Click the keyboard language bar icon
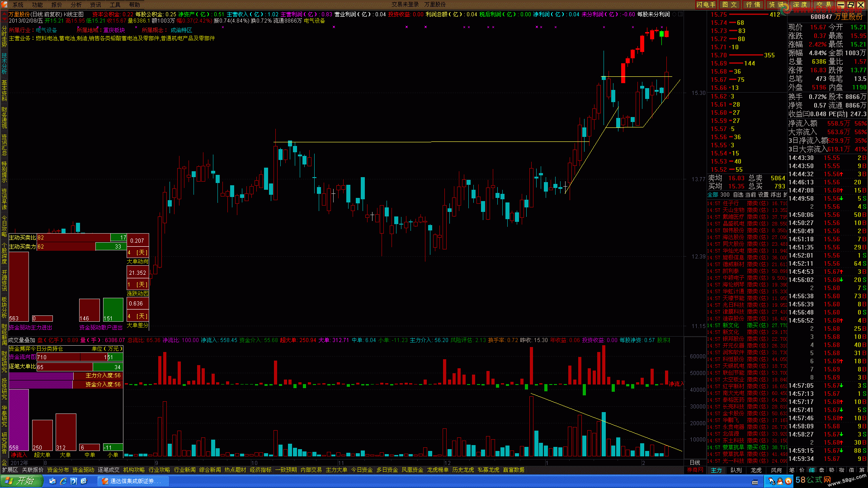The height and width of the screenshot is (488, 868). tap(755, 482)
